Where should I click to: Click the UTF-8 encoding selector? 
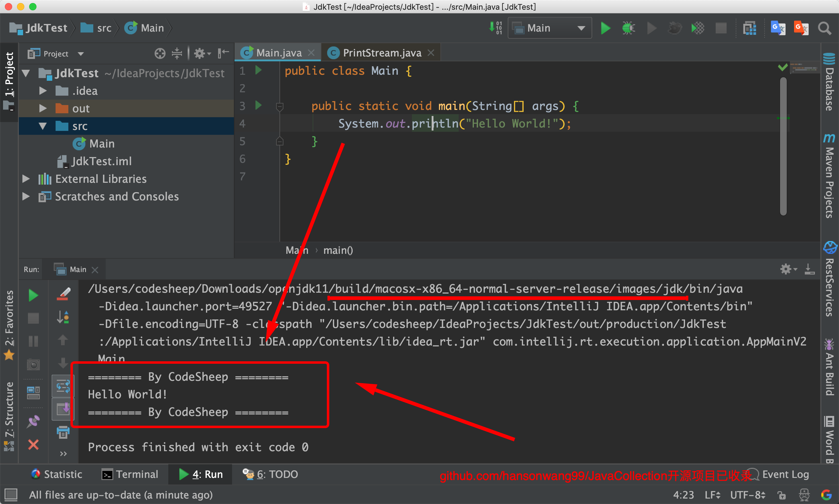tap(747, 495)
